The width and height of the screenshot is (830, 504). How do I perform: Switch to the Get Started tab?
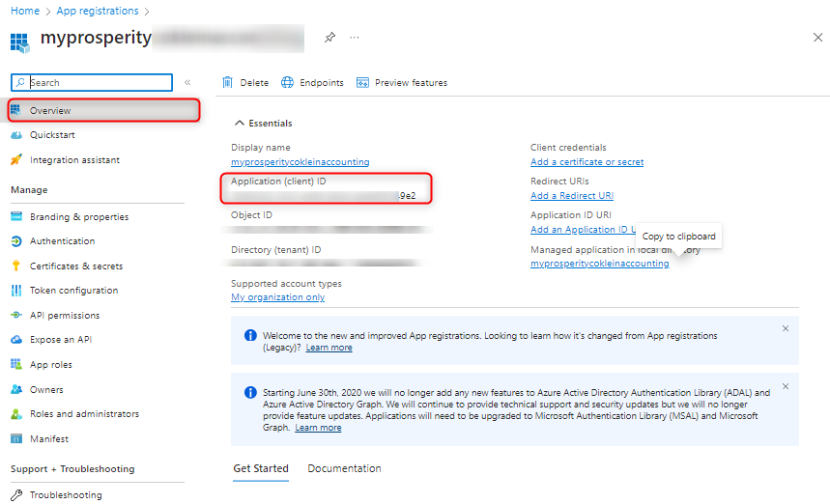261,468
